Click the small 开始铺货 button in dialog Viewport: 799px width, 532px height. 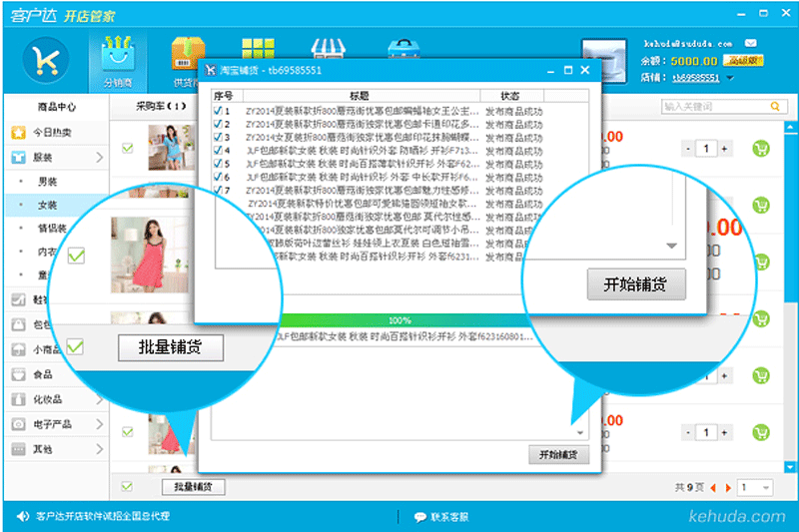click(x=559, y=454)
